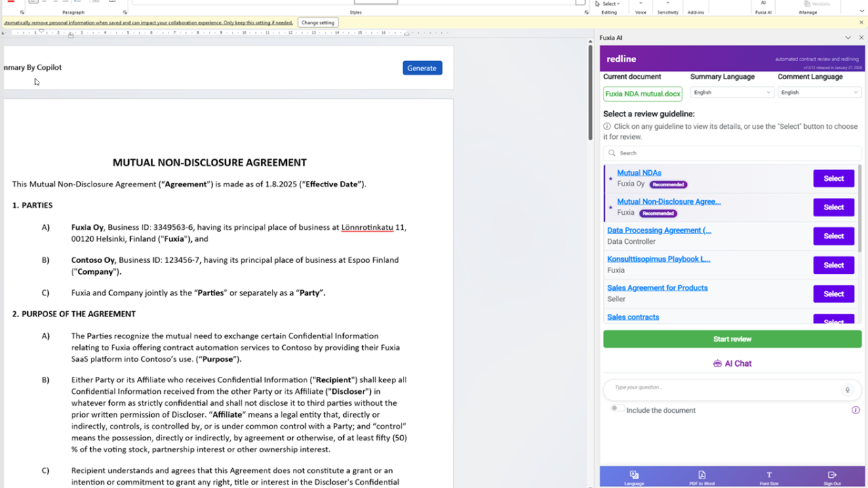This screenshot has width=868, height=488.
Task: Click the Fuxia NDA mutual.docx document field
Action: click(x=643, y=94)
